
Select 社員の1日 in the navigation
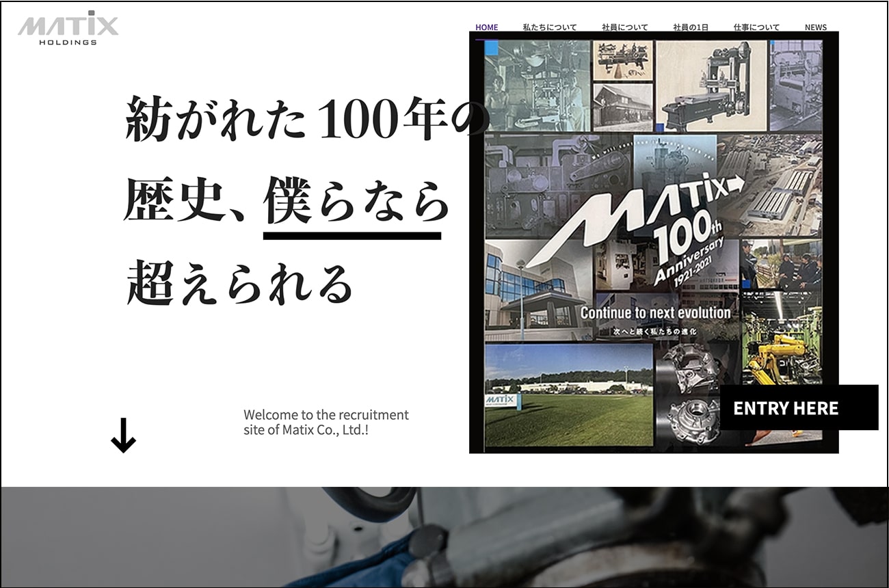(x=690, y=27)
